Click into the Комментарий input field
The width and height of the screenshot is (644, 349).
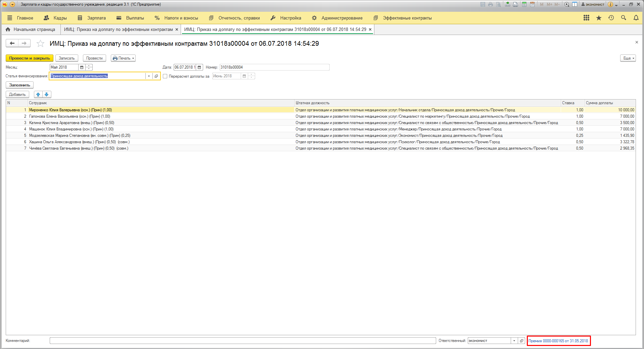pos(242,341)
